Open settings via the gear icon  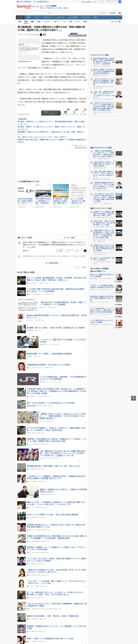point(120,13)
